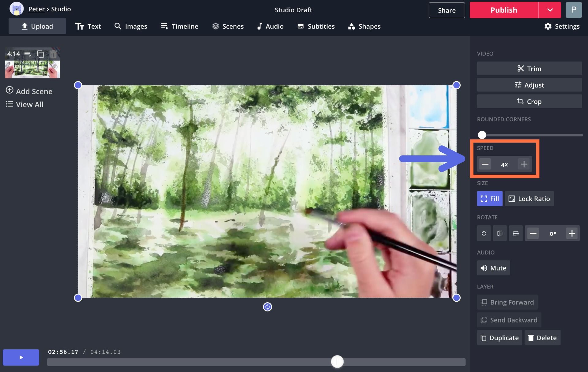The image size is (588, 372).
Task: Increase rotation angle with plus button
Action: (571, 233)
